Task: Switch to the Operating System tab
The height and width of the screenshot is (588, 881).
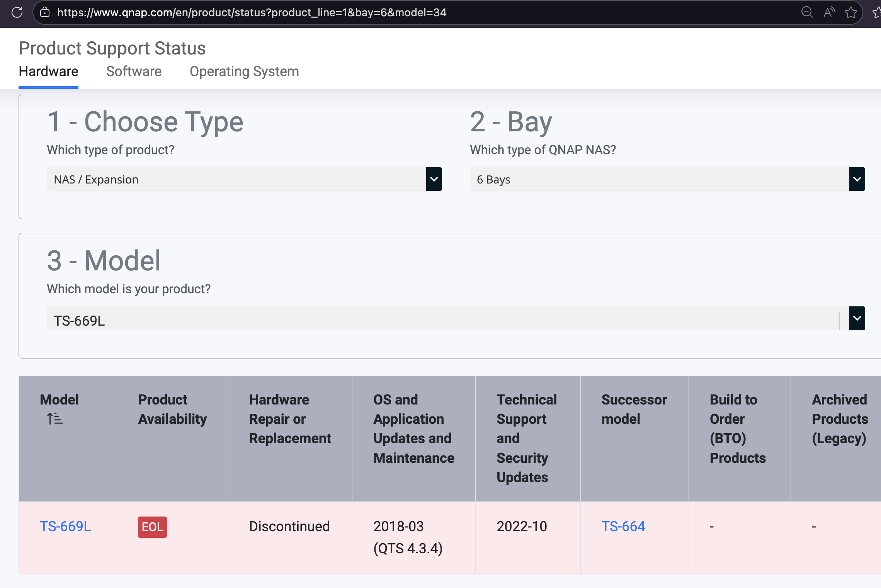Action: coord(244,71)
